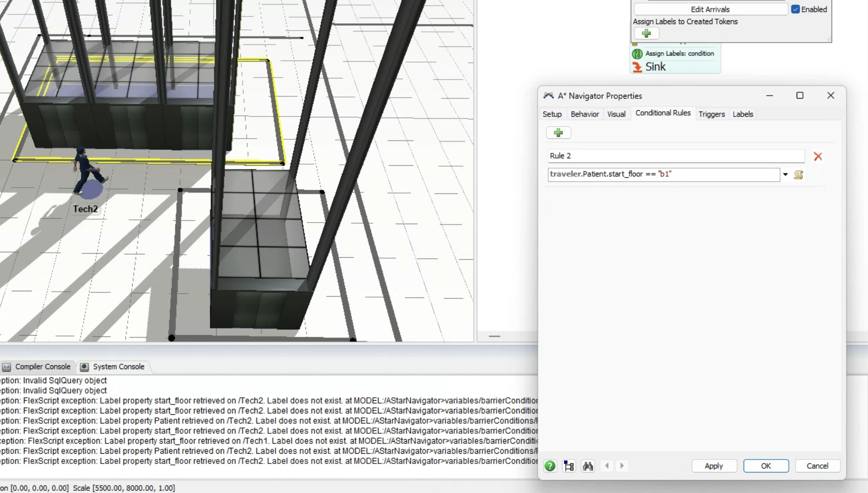Switch to the Setup tab
This screenshot has height=493, width=868.
pyautogui.click(x=552, y=114)
